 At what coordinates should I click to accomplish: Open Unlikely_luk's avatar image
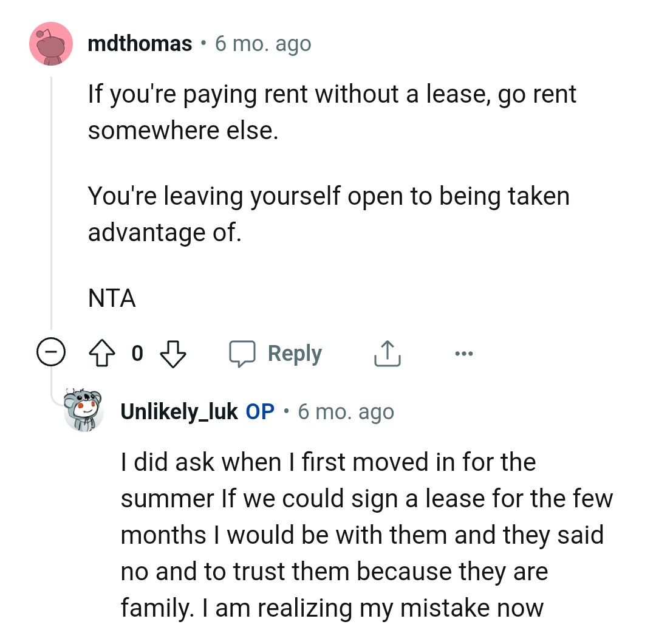tap(84, 410)
